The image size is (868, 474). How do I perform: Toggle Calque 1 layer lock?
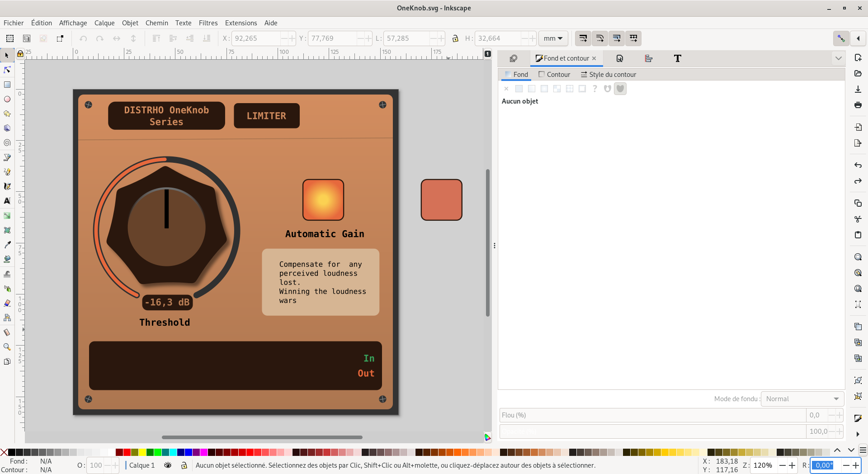(x=184, y=465)
